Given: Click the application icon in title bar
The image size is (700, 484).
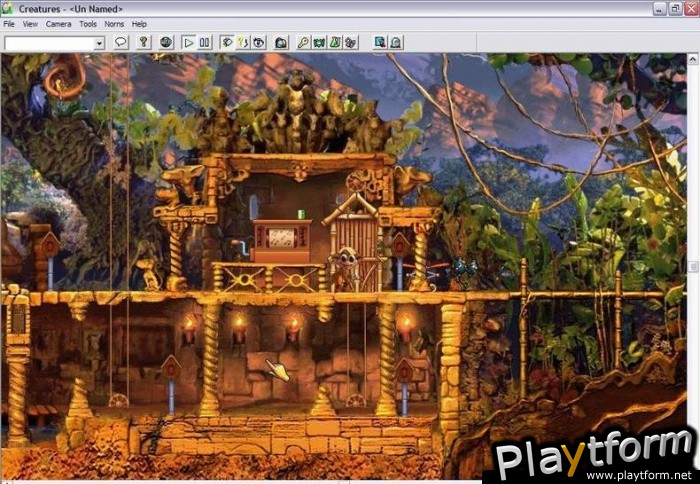Looking at the screenshot, I should [x=7, y=8].
